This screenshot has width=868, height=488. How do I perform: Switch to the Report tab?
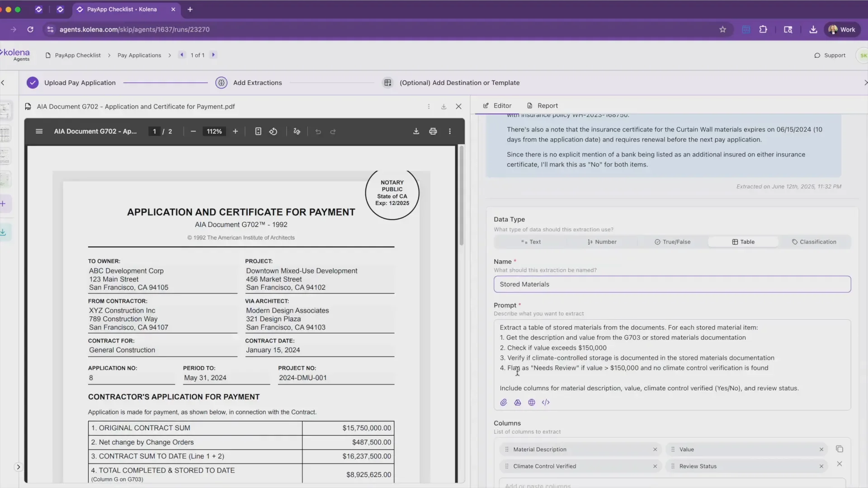click(542, 105)
